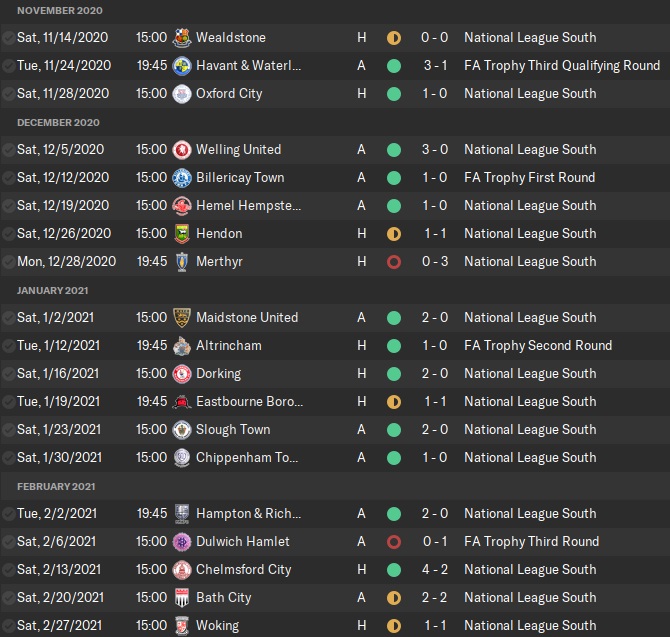
Task: Click the Maidstone United club badge
Action: point(182,318)
